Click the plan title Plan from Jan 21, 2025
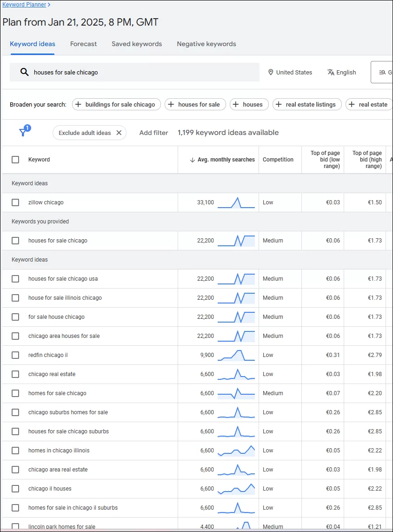Viewport: 393px width, 532px height. (x=80, y=22)
